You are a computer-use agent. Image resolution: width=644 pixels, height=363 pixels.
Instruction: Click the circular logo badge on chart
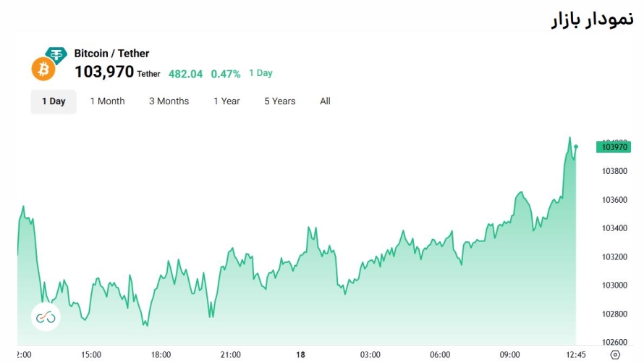tap(45, 317)
